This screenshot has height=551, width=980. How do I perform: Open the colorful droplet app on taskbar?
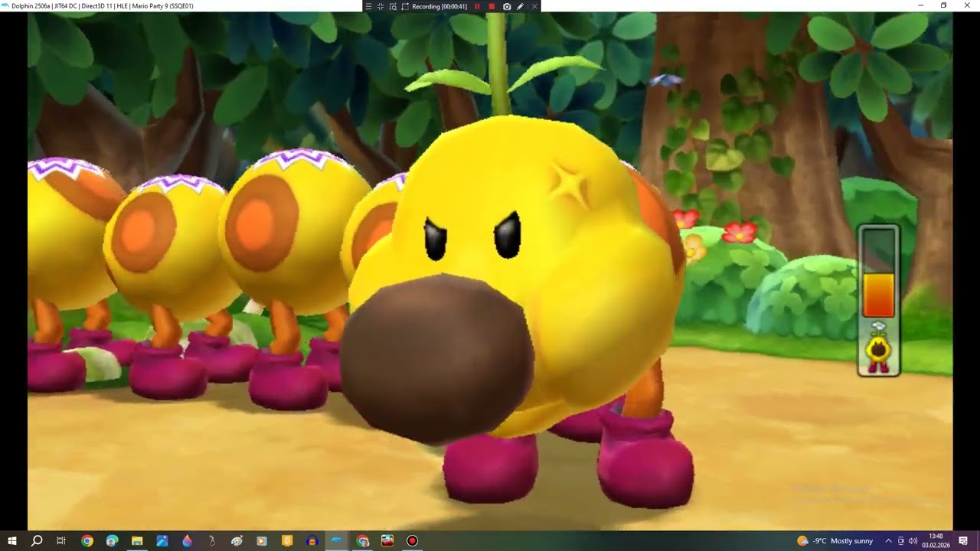[x=187, y=541]
